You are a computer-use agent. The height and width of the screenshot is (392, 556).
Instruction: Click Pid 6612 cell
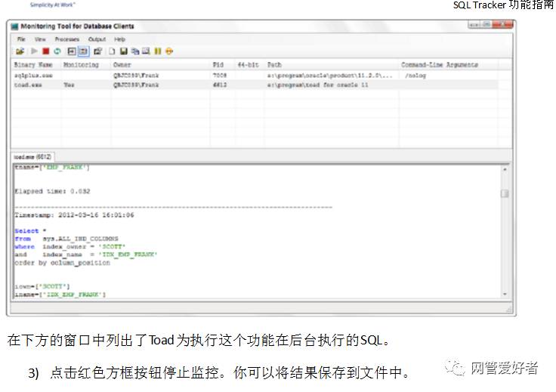click(220, 85)
